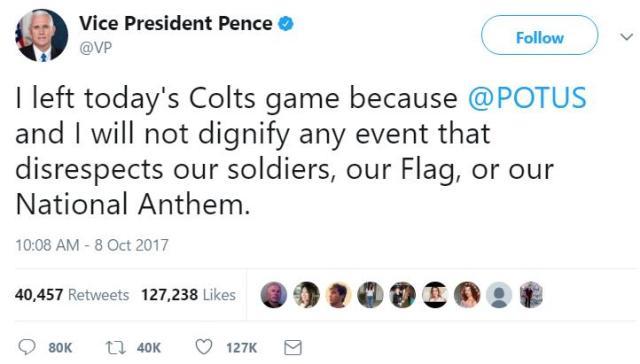Send tweet via envelope message icon

tap(293, 348)
